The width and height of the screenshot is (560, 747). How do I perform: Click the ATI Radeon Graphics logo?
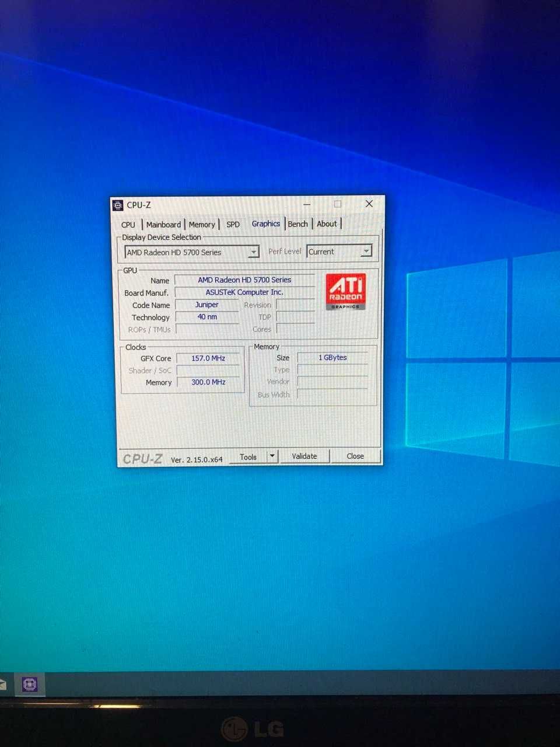(346, 291)
